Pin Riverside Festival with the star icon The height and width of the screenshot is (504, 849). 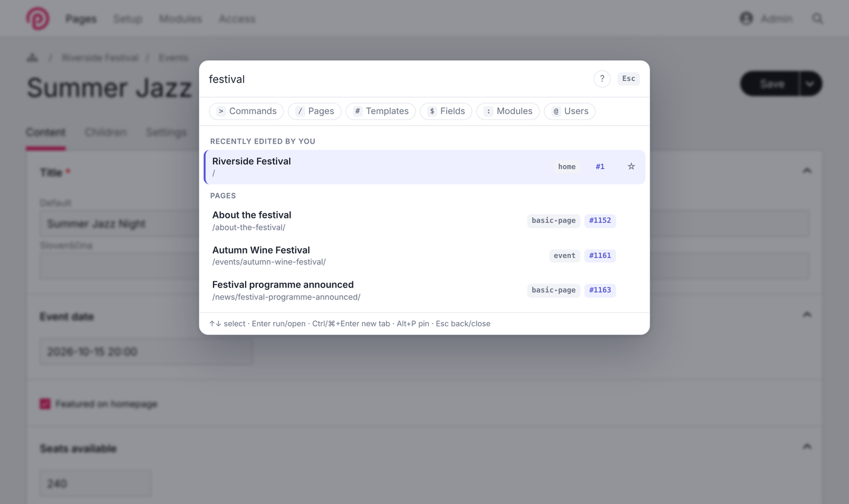[x=631, y=167]
